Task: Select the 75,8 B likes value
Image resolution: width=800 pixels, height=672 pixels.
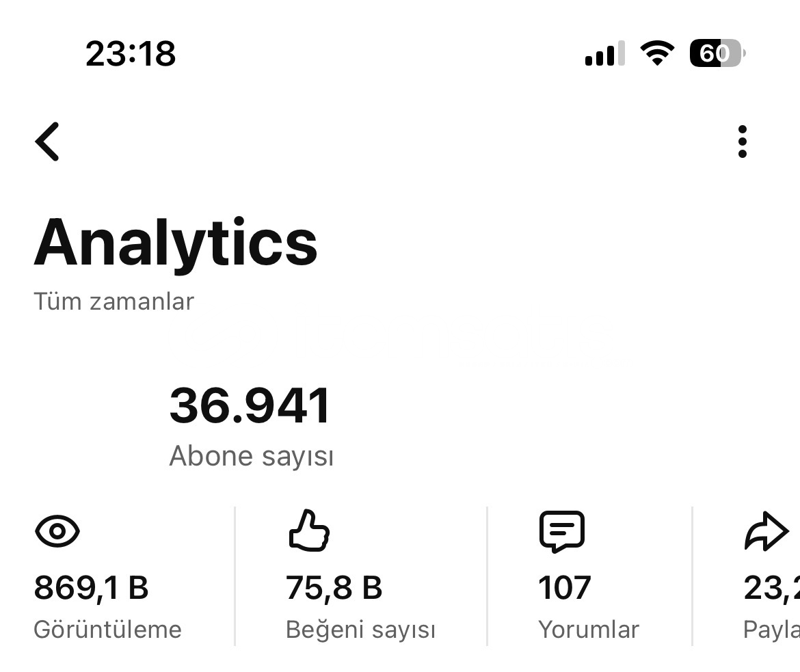Action: click(334, 588)
